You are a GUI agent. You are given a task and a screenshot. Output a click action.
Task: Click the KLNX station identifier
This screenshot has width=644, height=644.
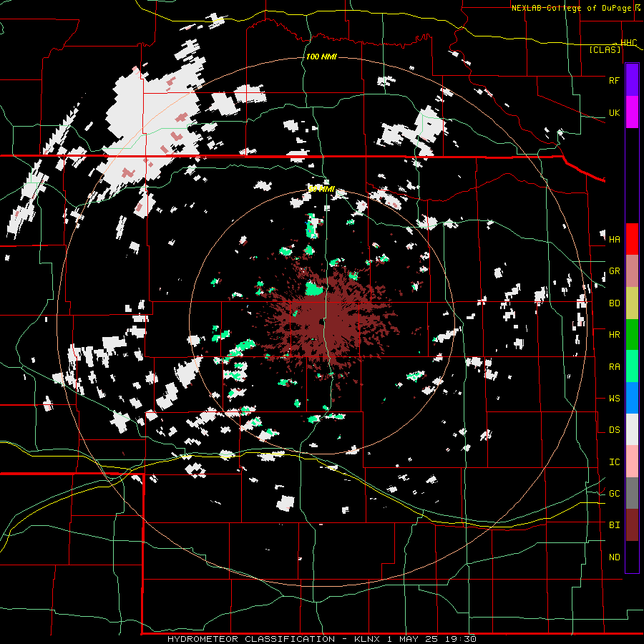[368, 639]
